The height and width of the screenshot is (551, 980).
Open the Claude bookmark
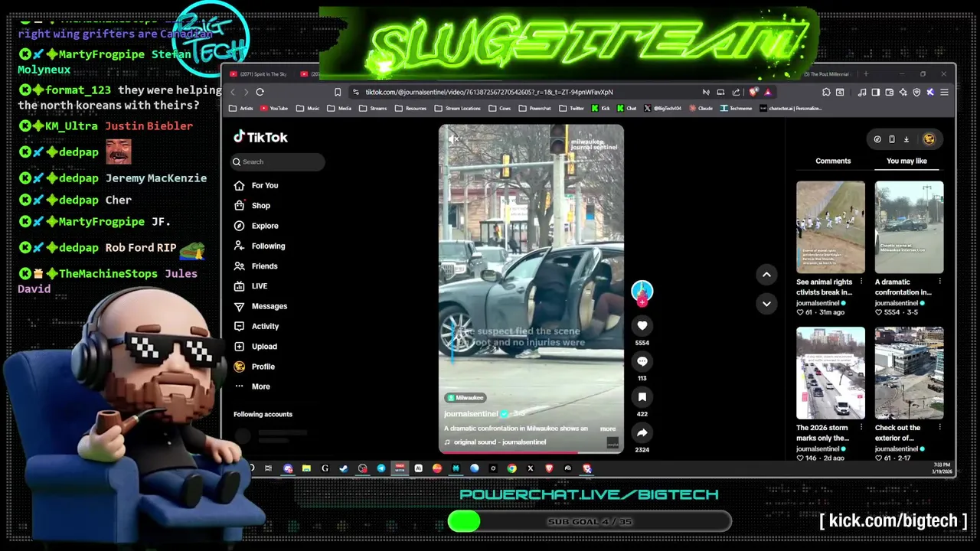[x=701, y=109]
